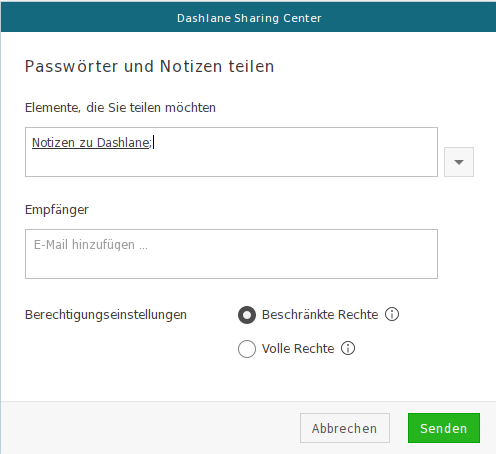Open info icon next to Beschränkte Rechte
The width and height of the screenshot is (496, 454).
392,314
